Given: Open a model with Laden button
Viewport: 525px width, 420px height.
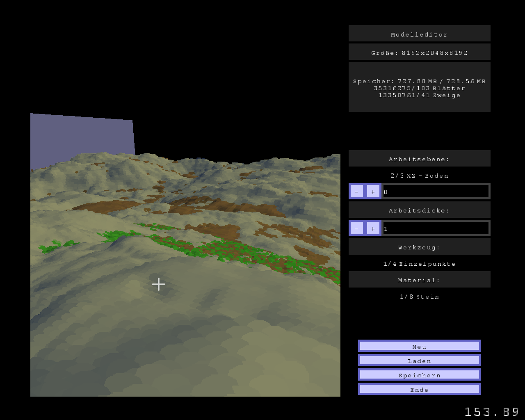Looking at the screenshot, I should coord(419,361).
